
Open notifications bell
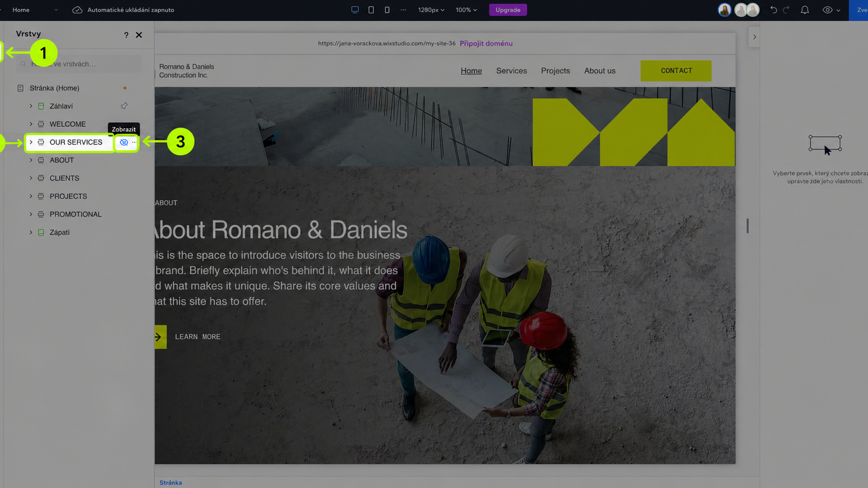tap(805, 10)
